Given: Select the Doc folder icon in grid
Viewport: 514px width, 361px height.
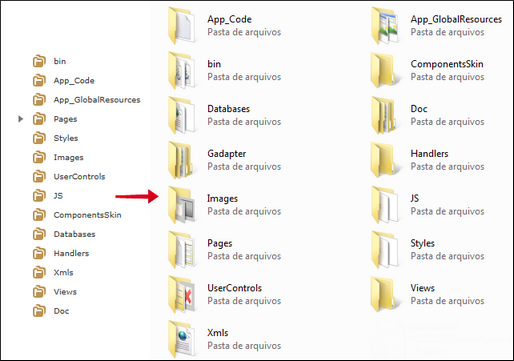Looking at the screenshot, I should point(385,115).
